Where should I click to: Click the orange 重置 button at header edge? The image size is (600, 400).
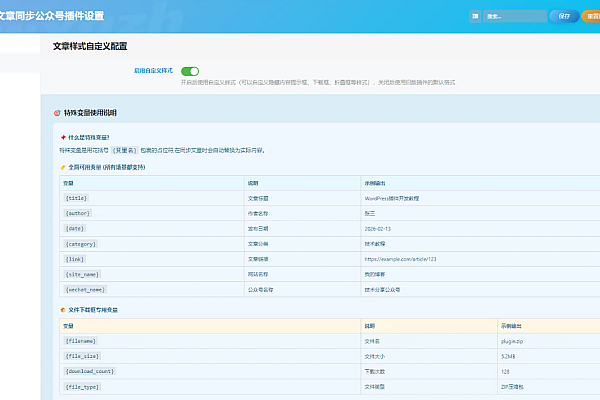591,16
